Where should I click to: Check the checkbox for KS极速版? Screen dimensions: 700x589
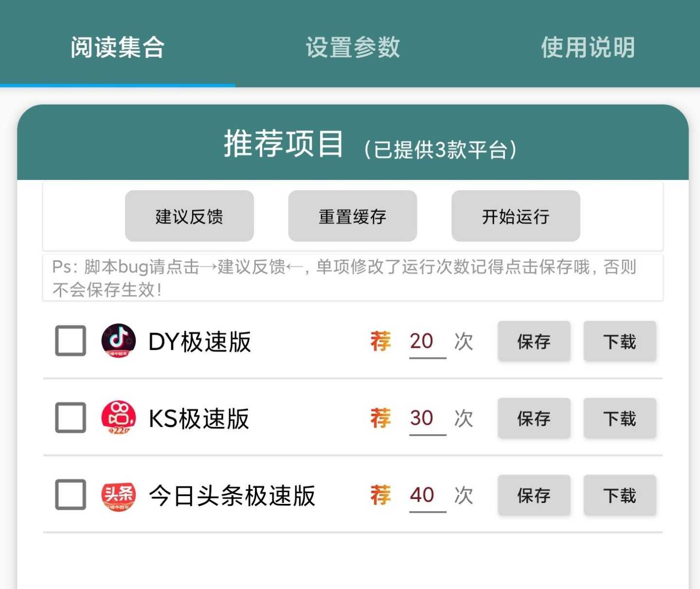70,418
